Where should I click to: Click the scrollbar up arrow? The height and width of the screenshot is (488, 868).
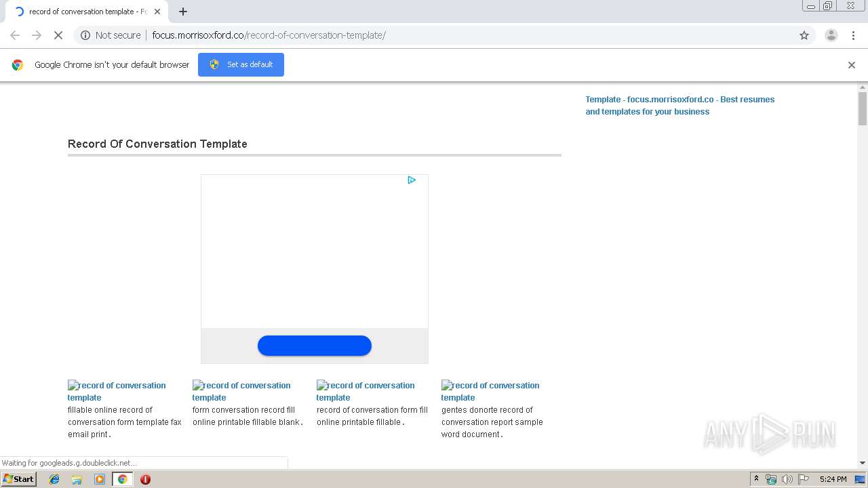[x=863, y=87]
